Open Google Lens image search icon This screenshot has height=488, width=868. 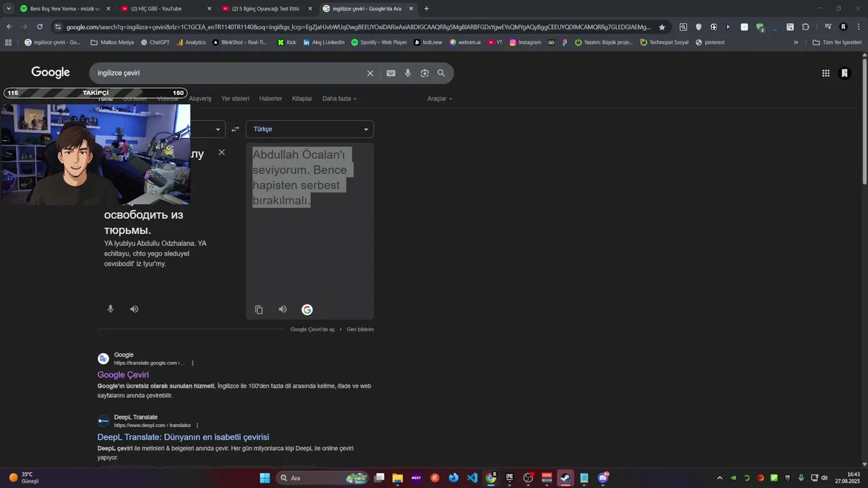point(425,73)
